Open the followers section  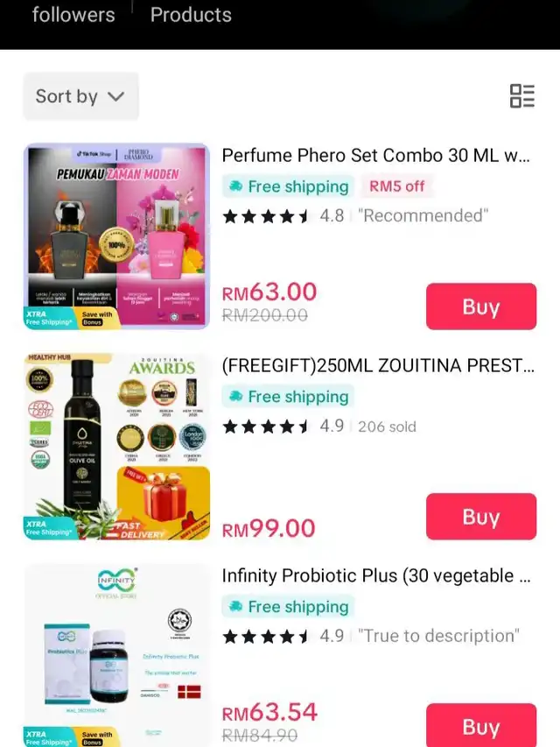click(x=73, y=15)
